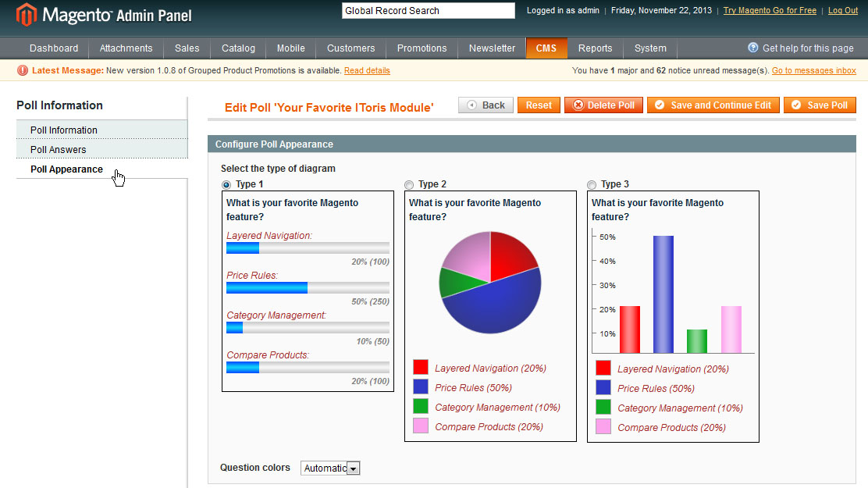Click 'Category Management (10%)' in bar legend
Screen dimensions: 868x488
click(680, 408)
